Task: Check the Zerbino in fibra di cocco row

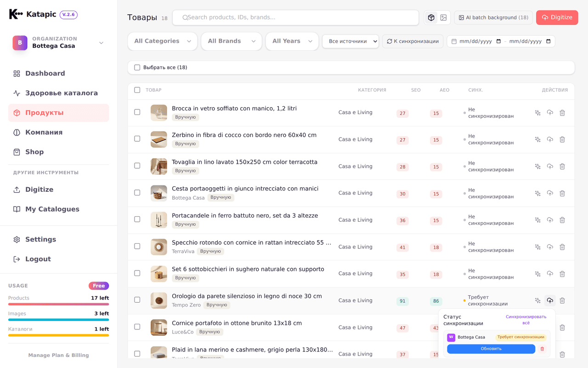Action: [x=137, y=138]
